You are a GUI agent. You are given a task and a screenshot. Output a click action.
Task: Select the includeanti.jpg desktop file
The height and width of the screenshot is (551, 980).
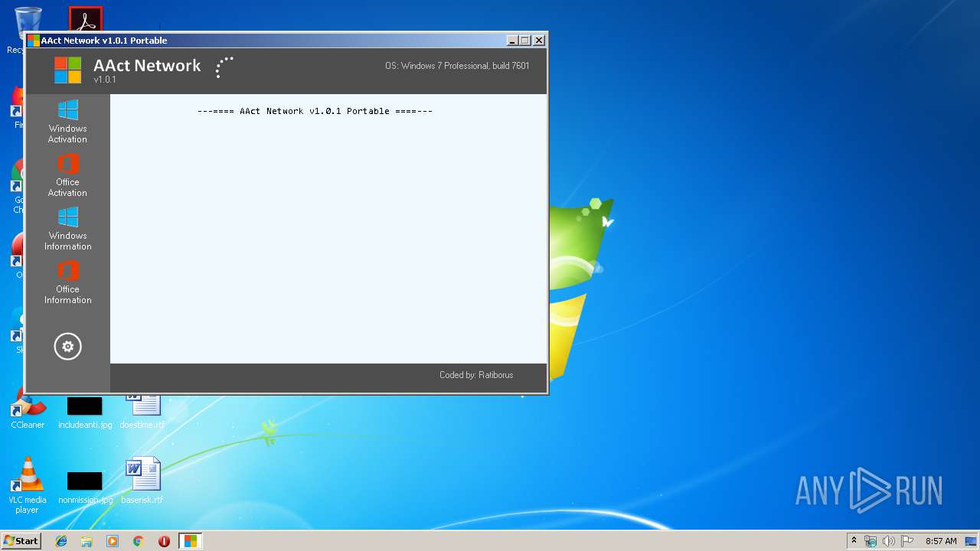85,413
